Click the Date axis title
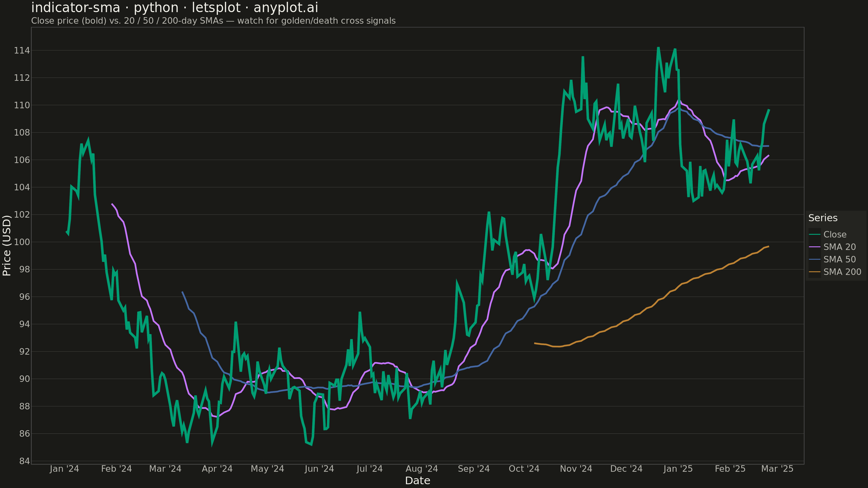The image size is (868, 488). [x=418, y=481]
